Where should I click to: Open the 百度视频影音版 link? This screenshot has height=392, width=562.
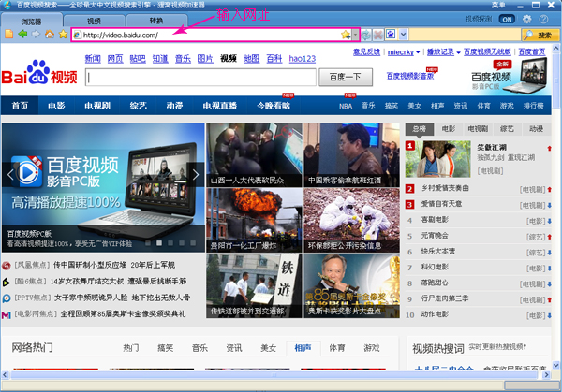pyautogui.click(x=410, y=76)
